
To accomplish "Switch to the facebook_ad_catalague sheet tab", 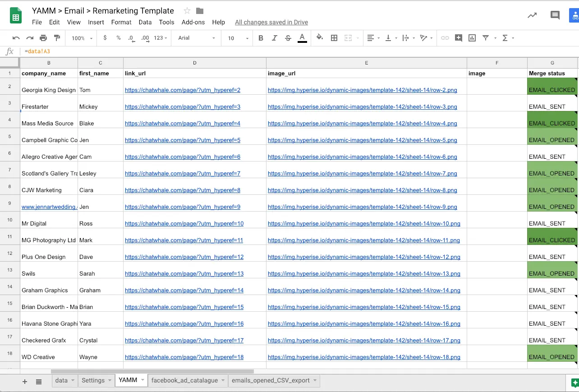I will coord(184,380).
